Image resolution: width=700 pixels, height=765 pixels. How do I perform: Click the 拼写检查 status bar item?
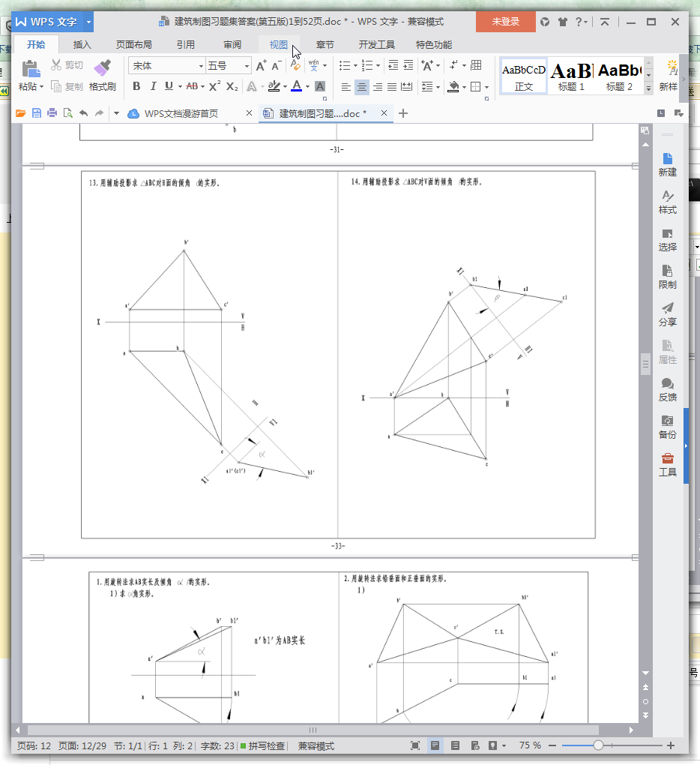click(262, 745)
